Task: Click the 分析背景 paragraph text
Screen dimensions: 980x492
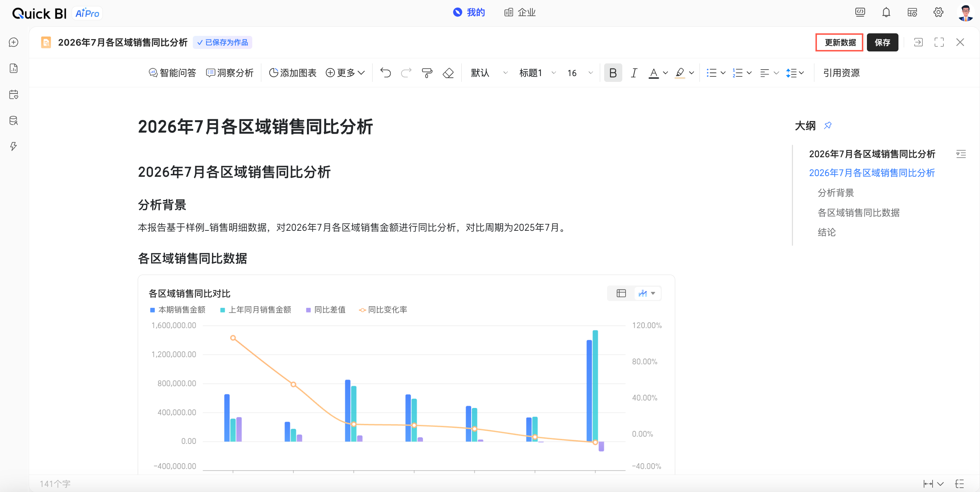Action: (352, 228)
